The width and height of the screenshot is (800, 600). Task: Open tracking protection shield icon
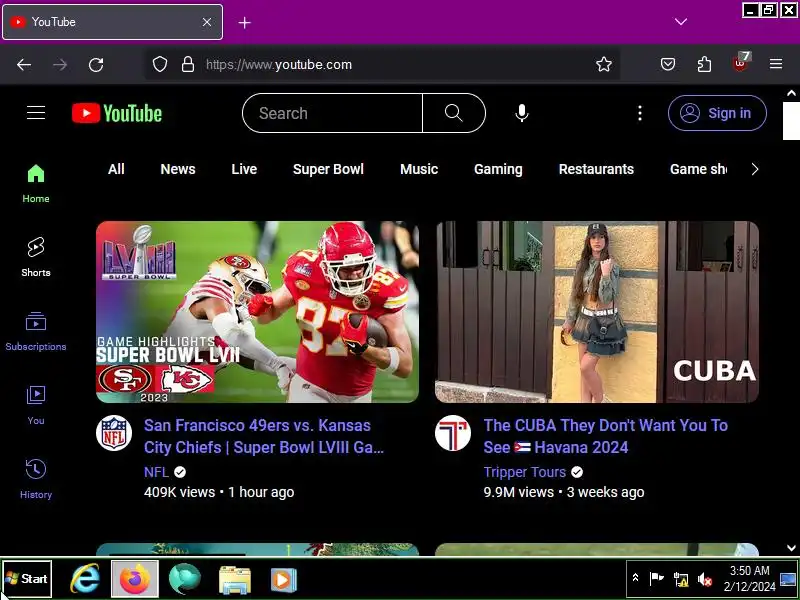click(160, 64)
